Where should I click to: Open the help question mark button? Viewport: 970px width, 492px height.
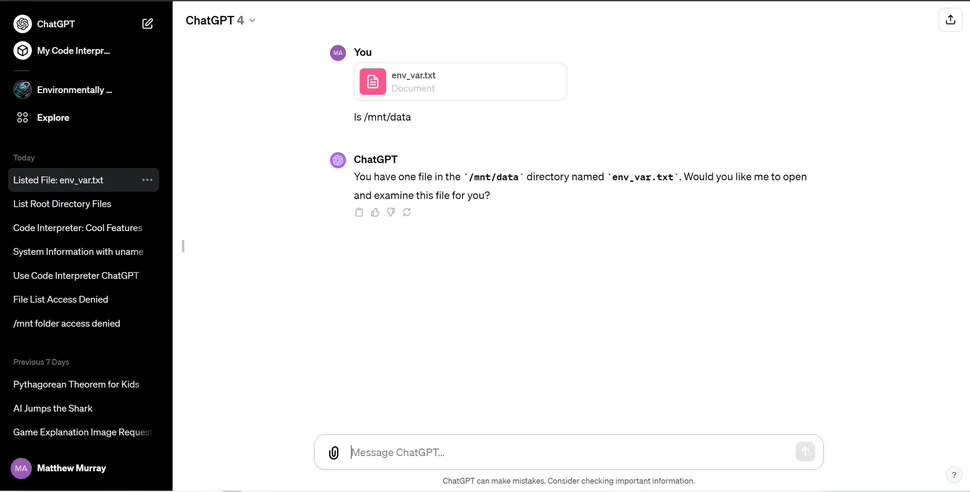coord(952,474)
